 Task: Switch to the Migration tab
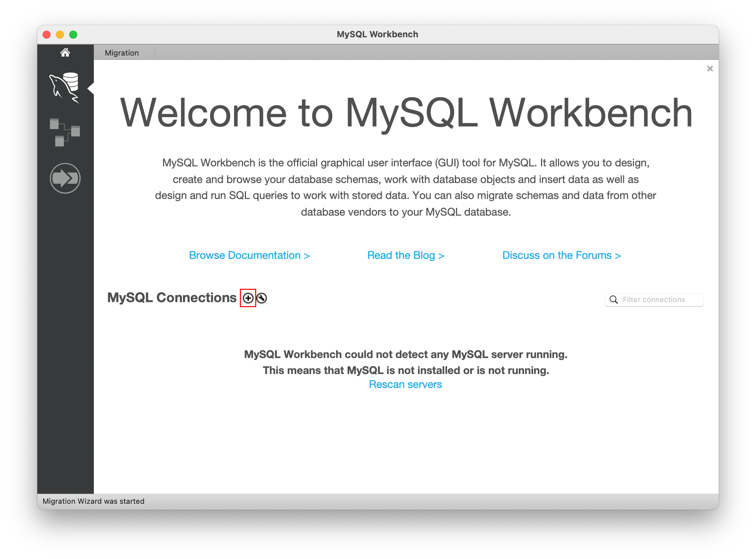coord(122,53)
